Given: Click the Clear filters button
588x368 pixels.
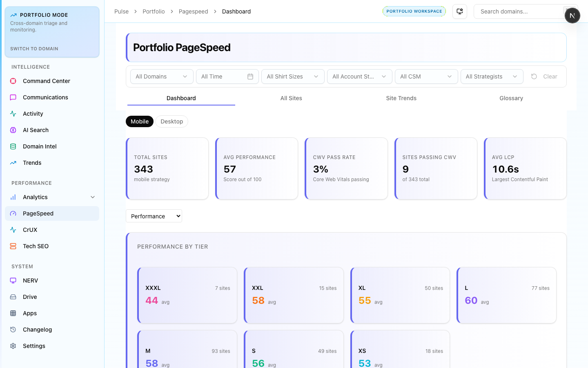Looking at the screenshot, I should (x=544, y=76).
